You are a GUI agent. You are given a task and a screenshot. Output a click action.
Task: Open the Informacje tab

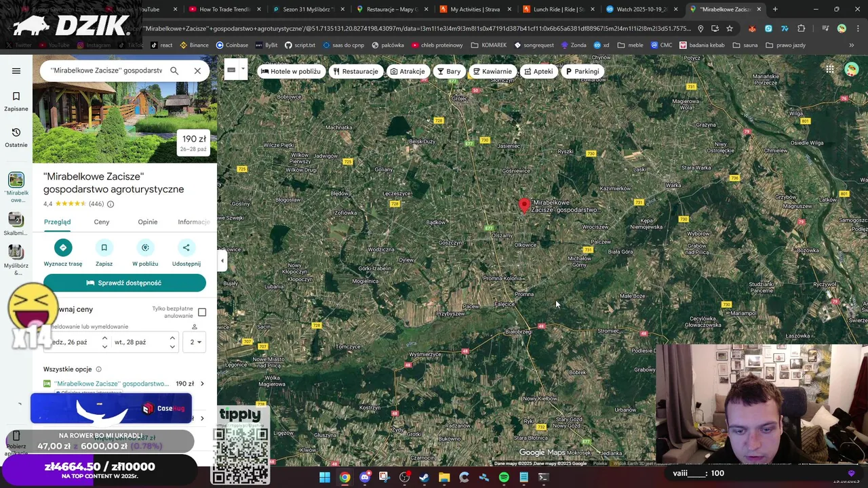click(194, 222)
